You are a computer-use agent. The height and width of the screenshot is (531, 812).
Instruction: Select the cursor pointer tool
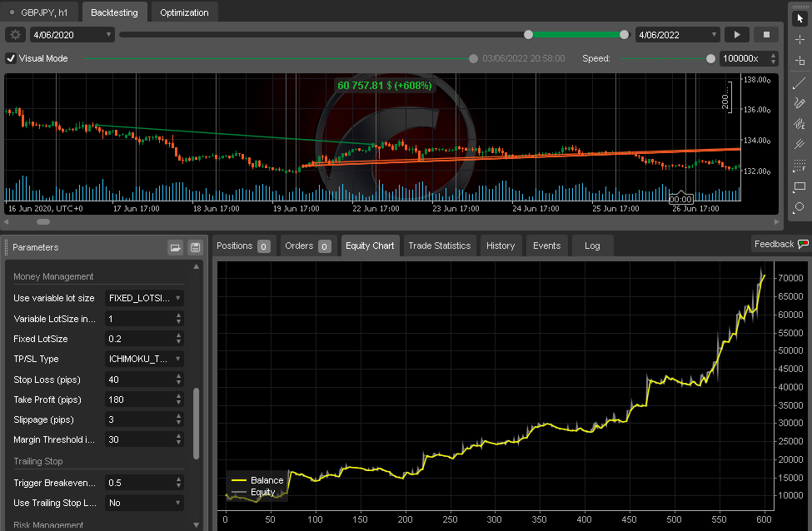(800, 18)
